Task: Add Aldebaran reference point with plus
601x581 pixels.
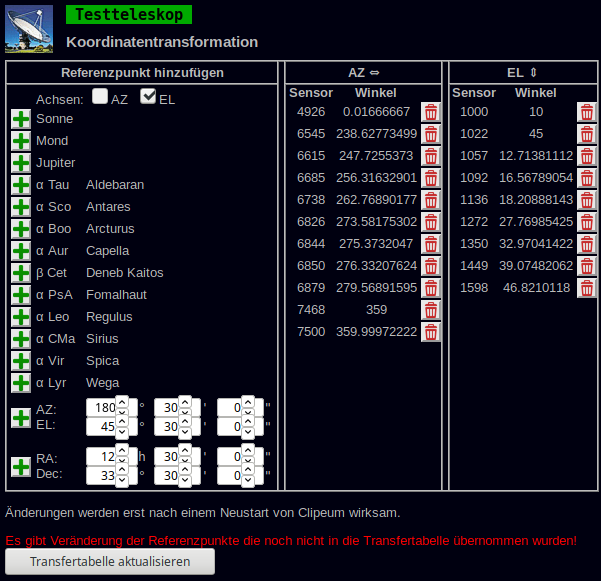Action: tap(21, 185)
